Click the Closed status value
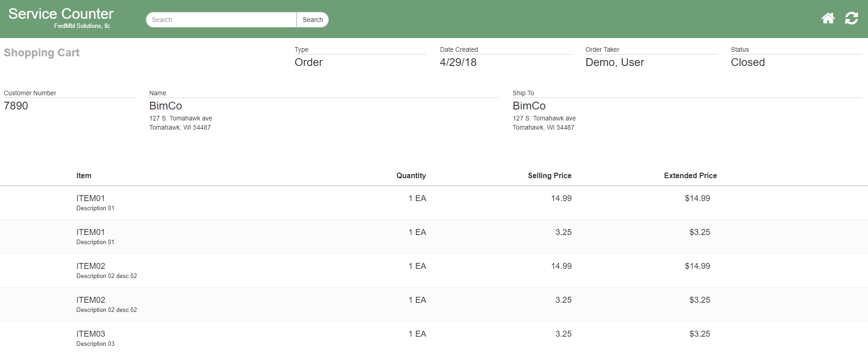 point(747,62)
